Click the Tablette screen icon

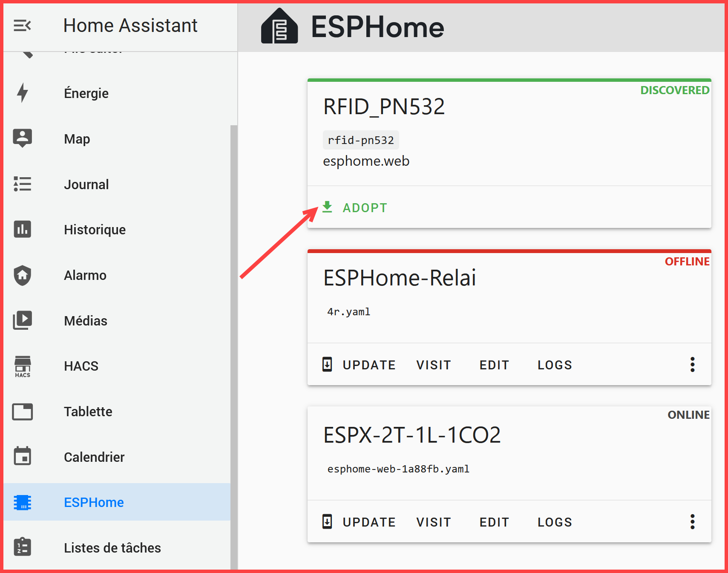(x=23, y=412)
